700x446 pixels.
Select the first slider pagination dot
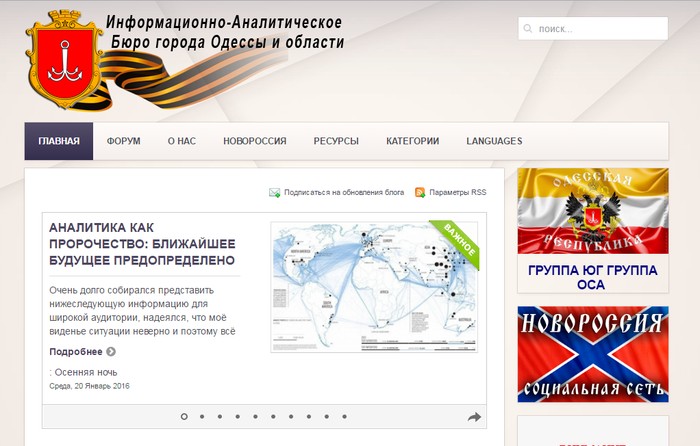pyautogui.click(x=184, y=417)
